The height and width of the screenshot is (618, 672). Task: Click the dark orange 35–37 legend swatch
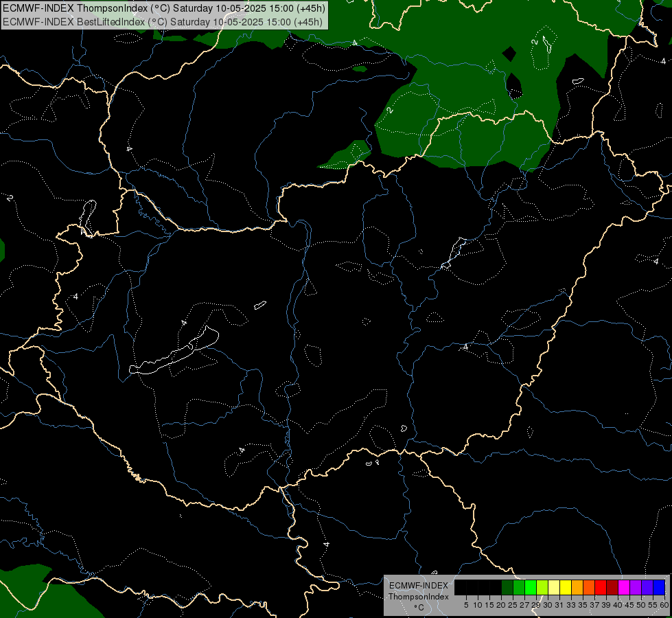coord(589,587)
